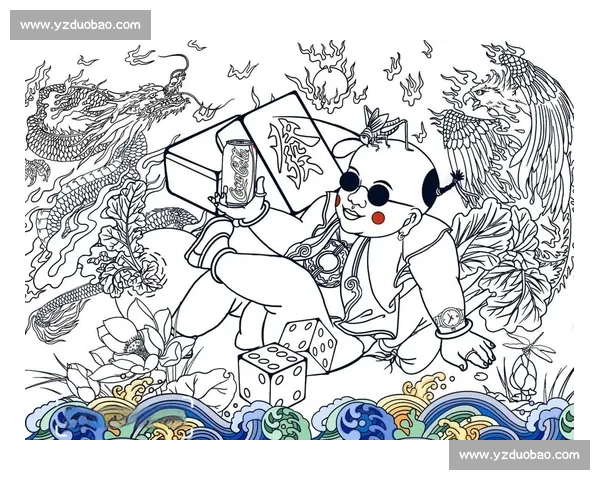600x480 pixels.
Task: Click the top-left www.yzduobao.com watermark
Action: pos(80,24)
